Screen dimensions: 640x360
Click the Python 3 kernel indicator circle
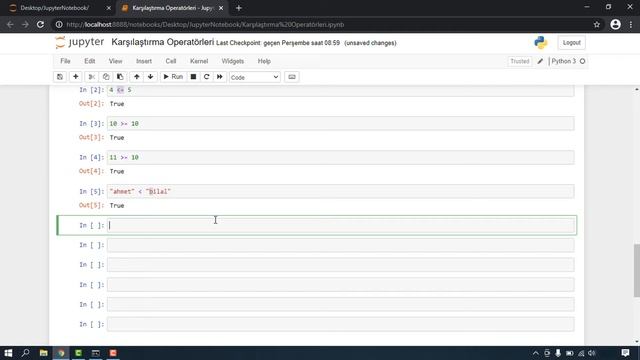(582, 61)
